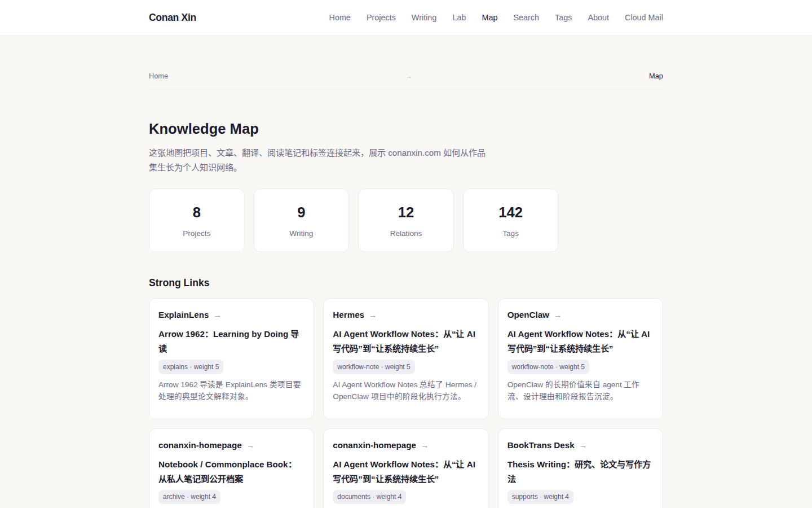Screen dimensions: 812x508
Task: Open AI Agent Workflow Notes in documents card
Action: 404,472
